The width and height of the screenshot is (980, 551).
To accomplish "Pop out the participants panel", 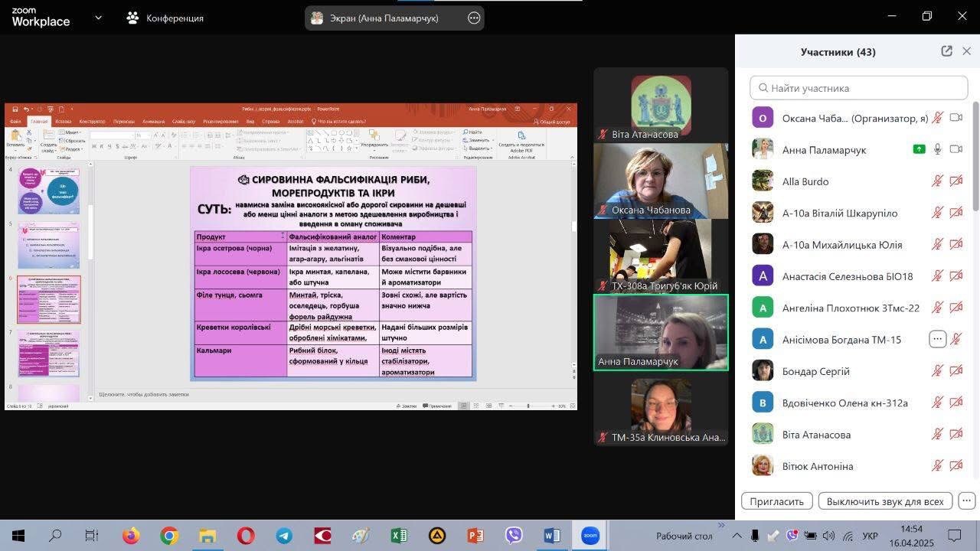I will click(947, 51).
